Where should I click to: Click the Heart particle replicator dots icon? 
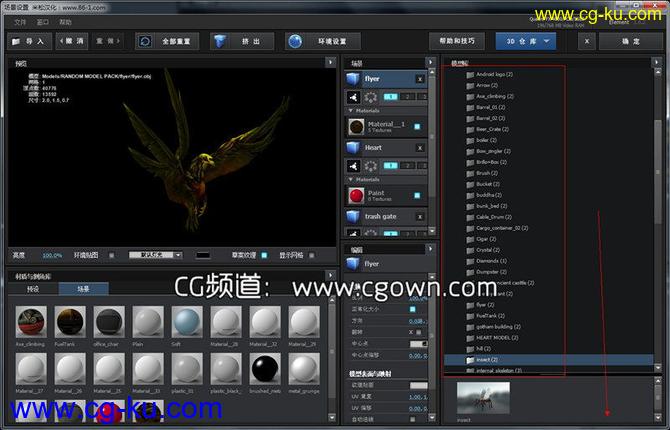[x=370, y=166]
